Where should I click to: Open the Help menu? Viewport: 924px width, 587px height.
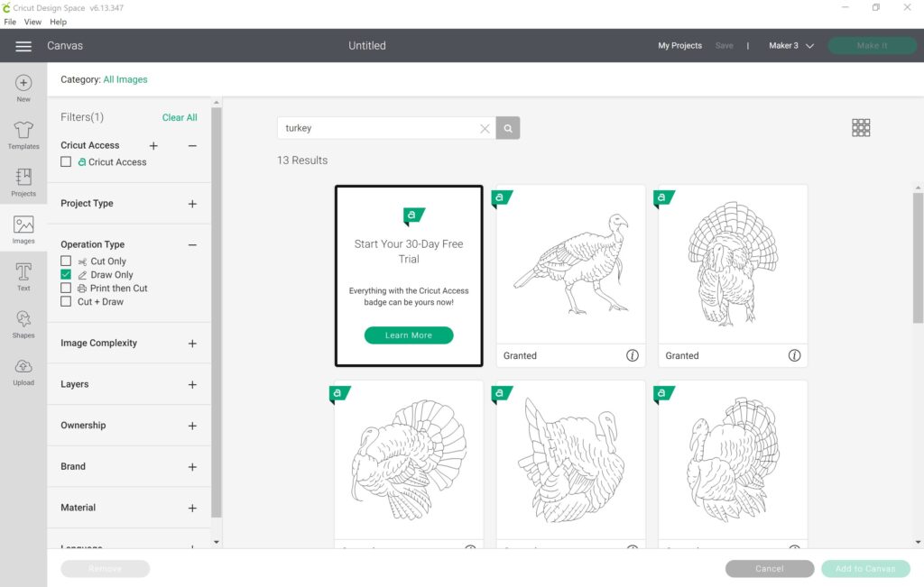pyautogui.click(x=59, y=22)
